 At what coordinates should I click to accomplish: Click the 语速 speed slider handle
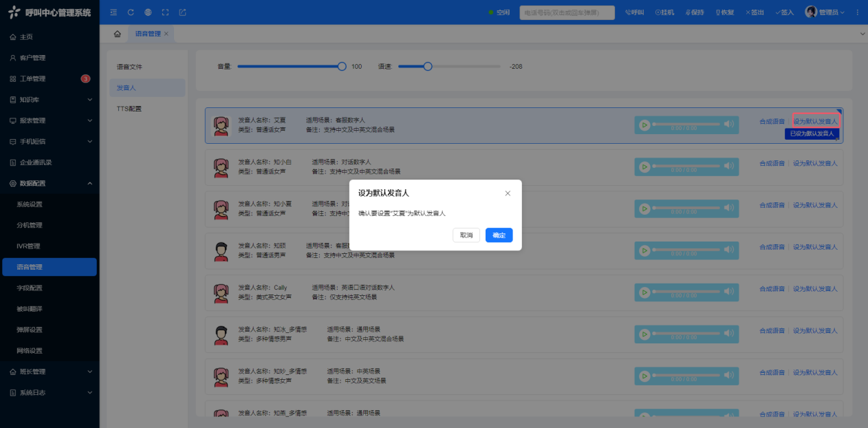(x=428, y=67)
